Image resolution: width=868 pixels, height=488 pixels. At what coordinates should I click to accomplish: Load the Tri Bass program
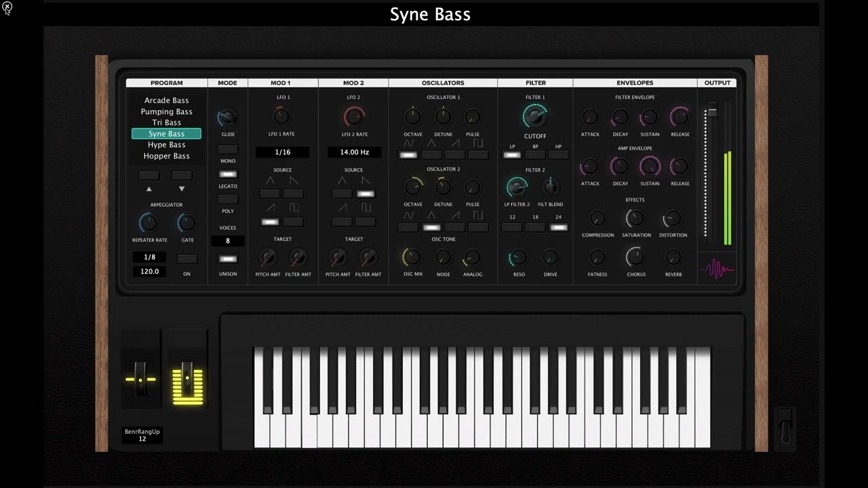pyautogui.click(x=167, y=123)
